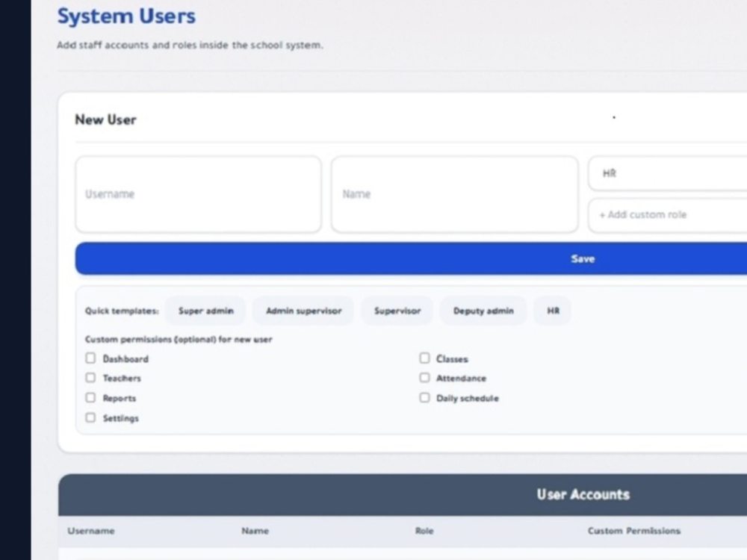Screen dimensions: 747x560
Task: Apply the HR quick template
Action: point(553,311)
